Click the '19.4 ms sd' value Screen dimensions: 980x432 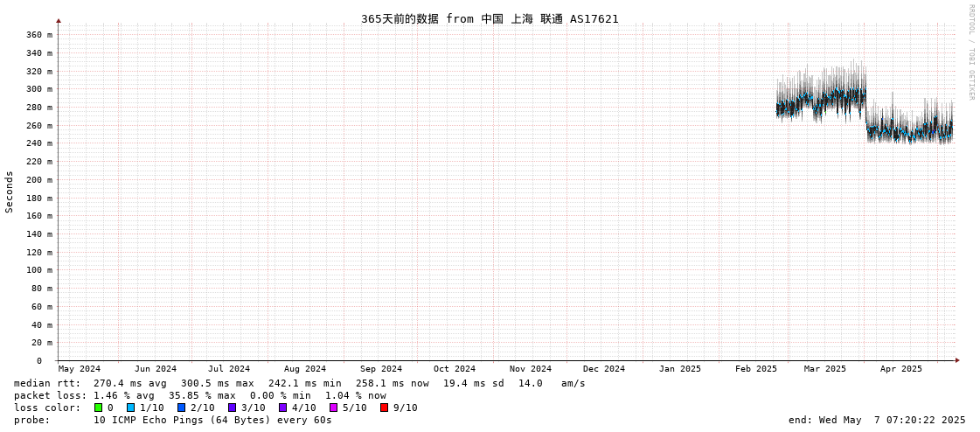475,383
